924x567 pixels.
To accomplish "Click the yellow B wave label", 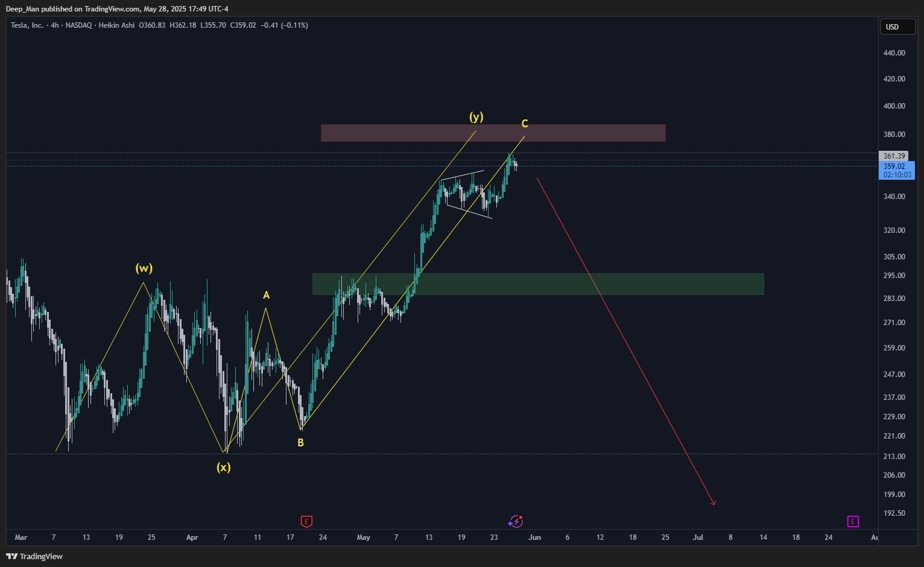I will coord(300,443).
